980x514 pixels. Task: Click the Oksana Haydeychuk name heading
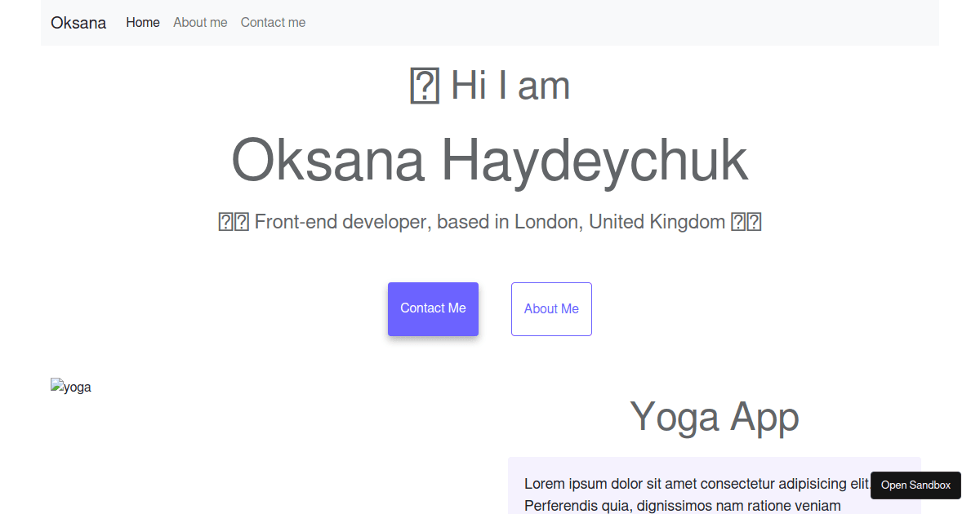pos(490,160)
